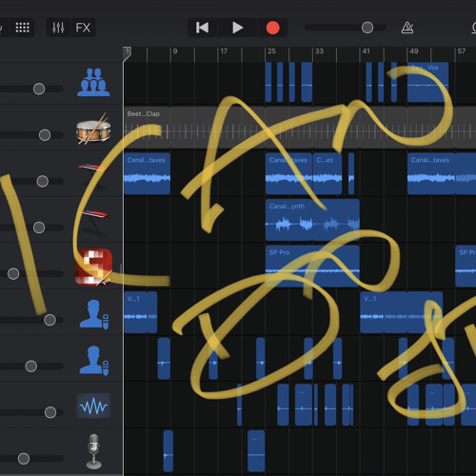Click bar 57 on the ruler
This screenshot has height=476, width=476.
pos(462,51)
